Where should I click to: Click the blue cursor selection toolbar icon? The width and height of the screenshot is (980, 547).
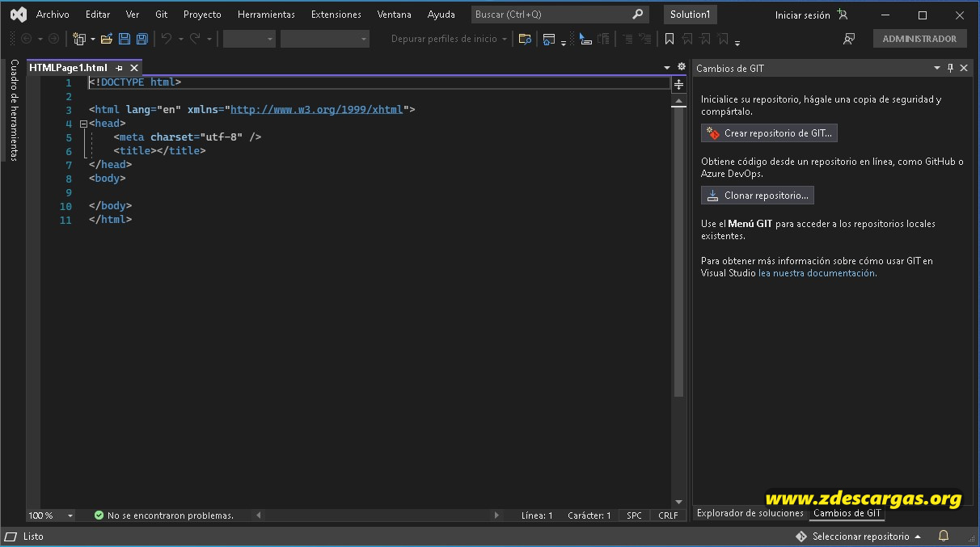click(x=585, y=39)
